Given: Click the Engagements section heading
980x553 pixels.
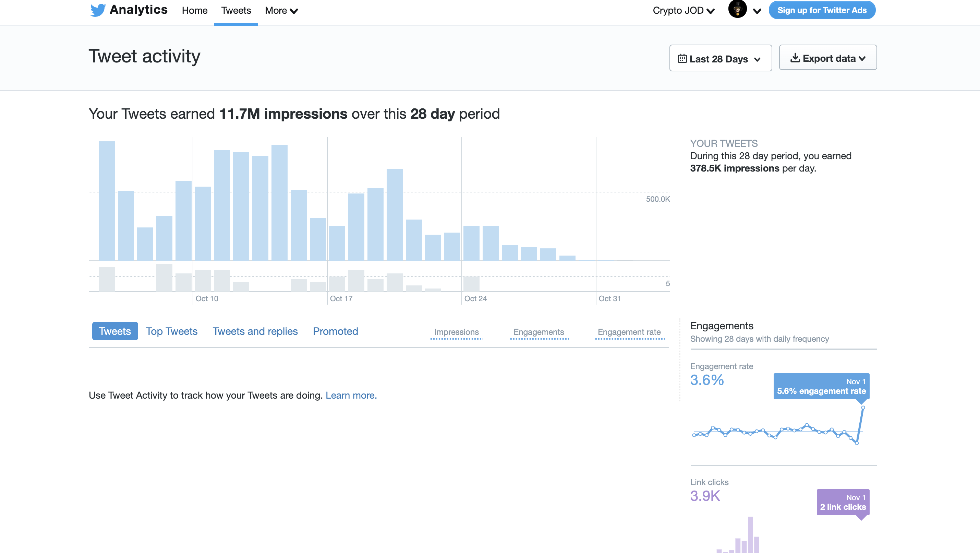Looking at the screenshot, I should pos(722,326).
